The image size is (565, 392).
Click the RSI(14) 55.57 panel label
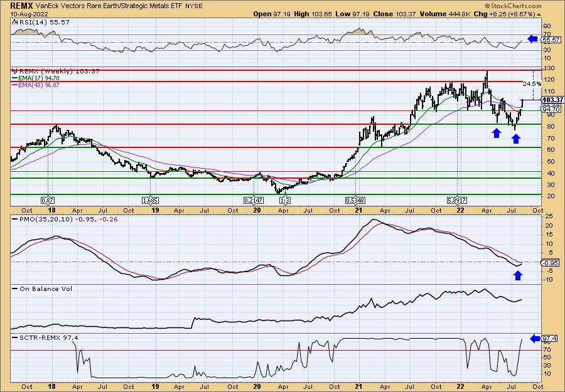point(41,23)
